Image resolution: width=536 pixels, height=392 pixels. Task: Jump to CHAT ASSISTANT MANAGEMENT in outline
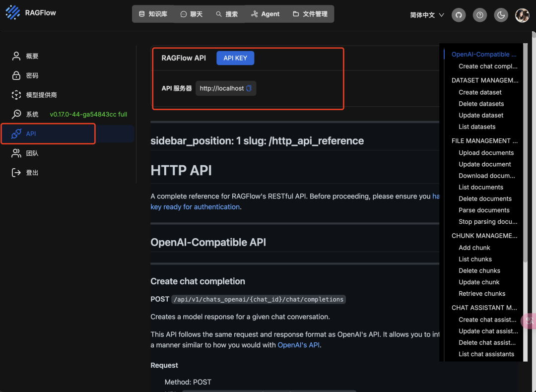click(484, 308)
